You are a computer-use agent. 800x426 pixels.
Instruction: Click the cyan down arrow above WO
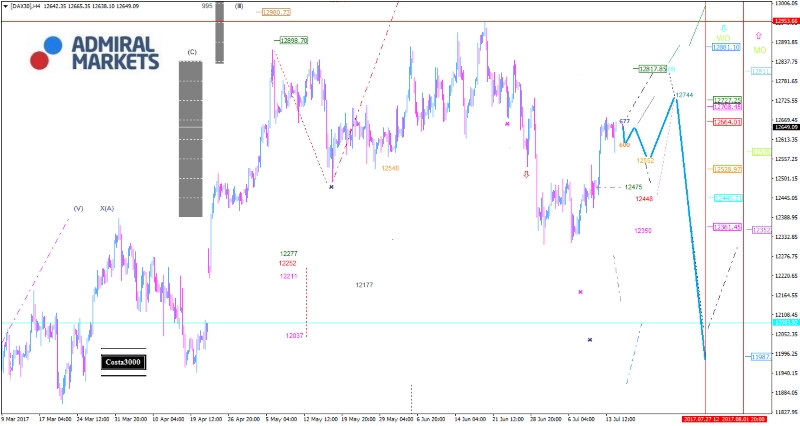point(723,27)
